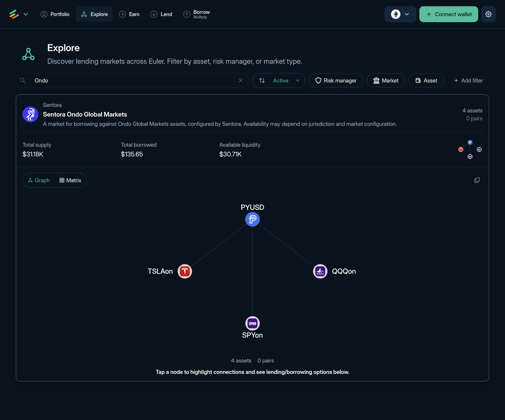This screenshot has height=420, width=505.
Task: Click the Connect wallet button
Action: (x=448, y=14)
